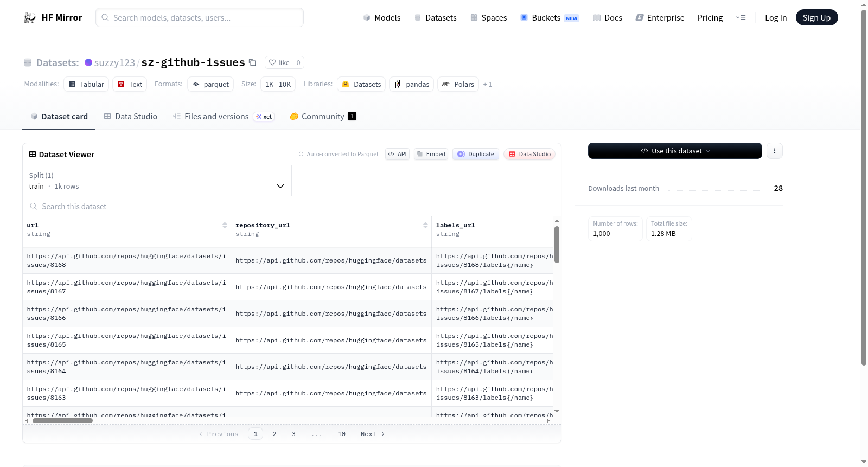Switch to the Data Studio tab
The height and width of the screenshot is (467, 868).
tap(131, 116)
